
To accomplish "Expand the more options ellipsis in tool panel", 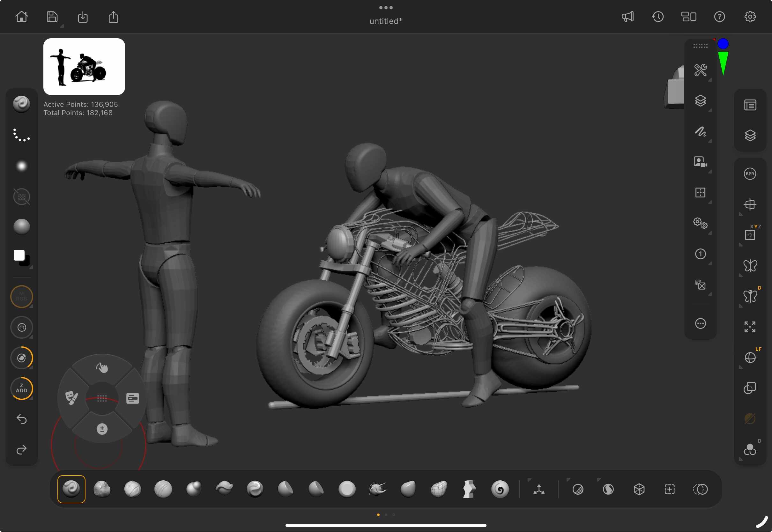I will tap(700, 323).
